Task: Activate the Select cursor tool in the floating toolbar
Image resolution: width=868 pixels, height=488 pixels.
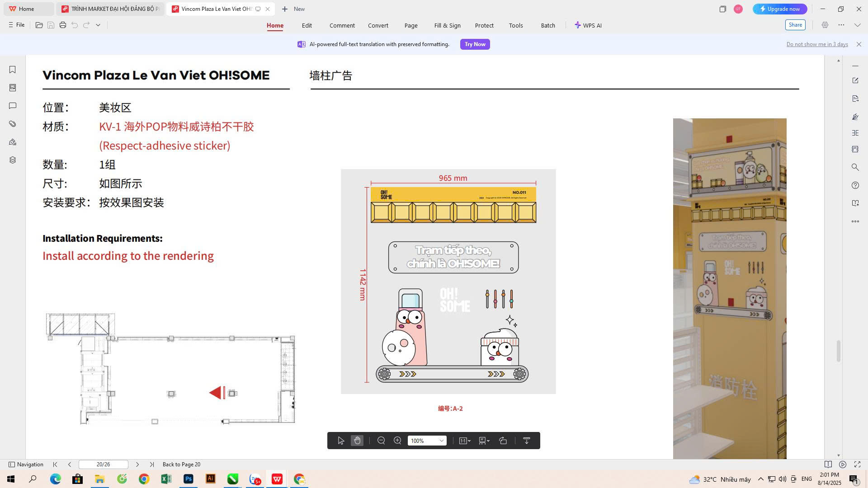Action: point(341,441)
